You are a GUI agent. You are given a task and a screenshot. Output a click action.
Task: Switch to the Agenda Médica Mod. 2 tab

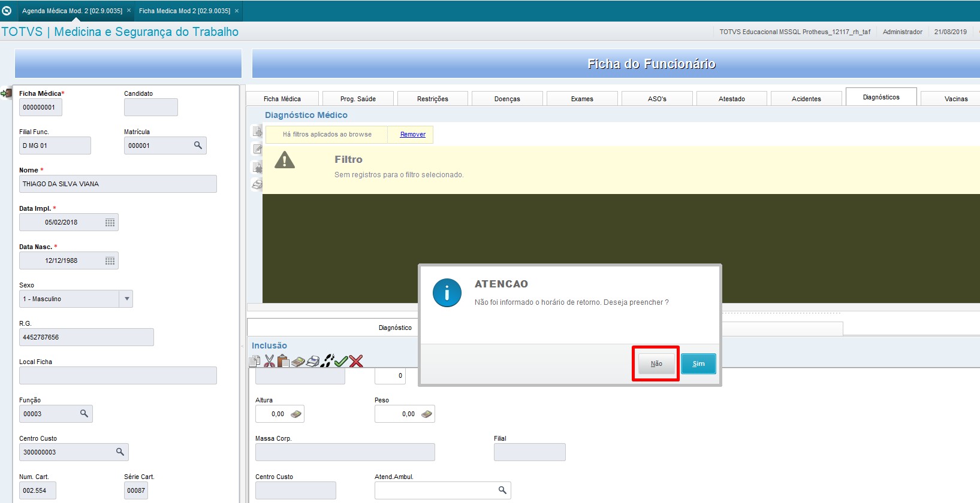72,11
